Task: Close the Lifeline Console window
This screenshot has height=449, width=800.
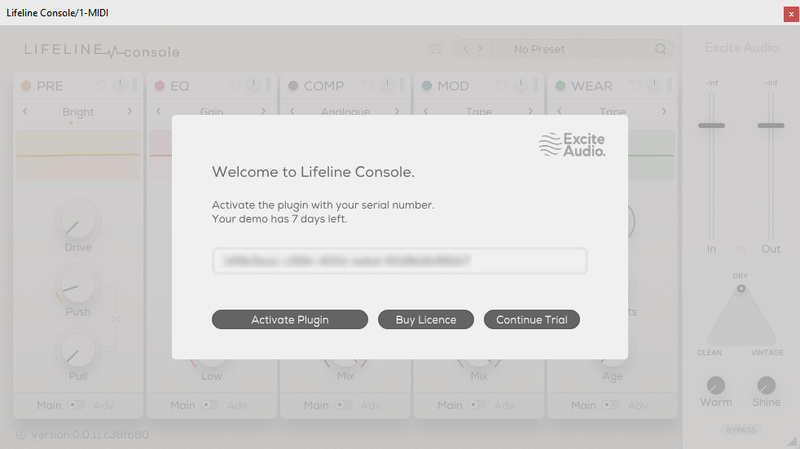Action: click(791, 14)
